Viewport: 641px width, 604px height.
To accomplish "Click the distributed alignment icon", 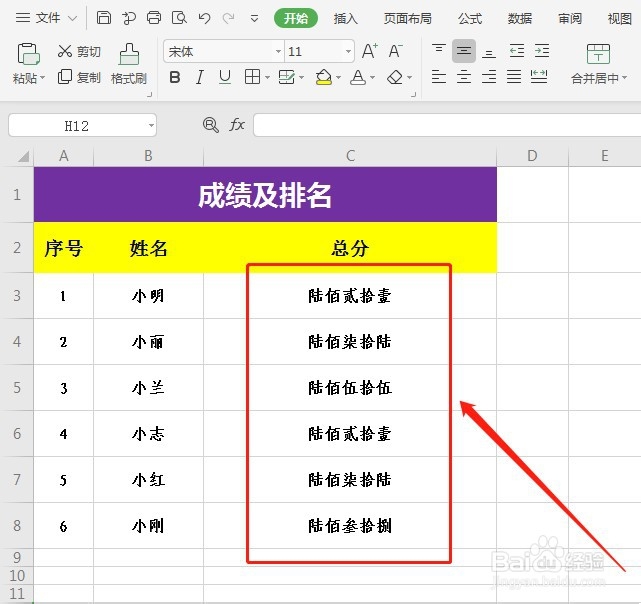I will 539,76.
